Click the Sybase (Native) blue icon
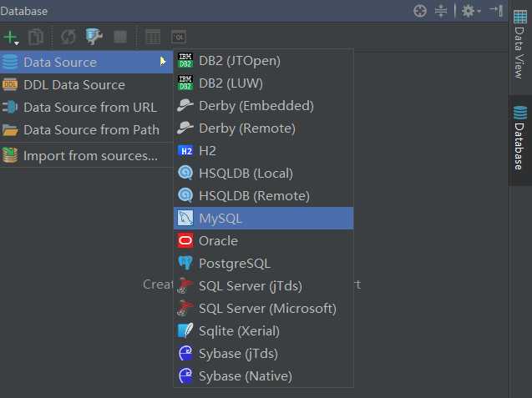 tap(185, 375)
